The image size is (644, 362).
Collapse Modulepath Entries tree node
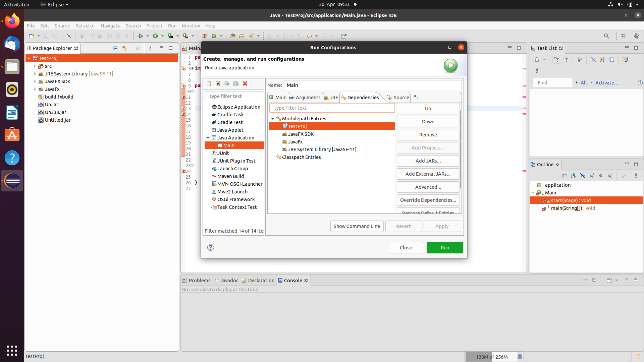273,119
